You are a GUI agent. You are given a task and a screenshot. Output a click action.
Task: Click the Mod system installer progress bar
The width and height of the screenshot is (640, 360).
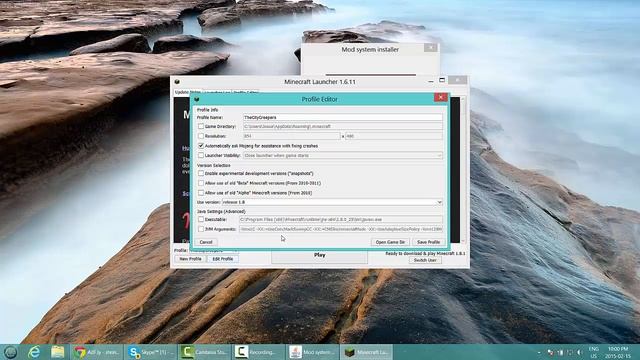[x=371, y=75]
